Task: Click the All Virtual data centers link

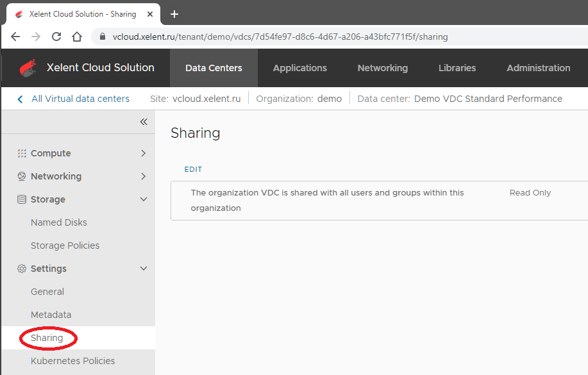Action: pos(80,99)
